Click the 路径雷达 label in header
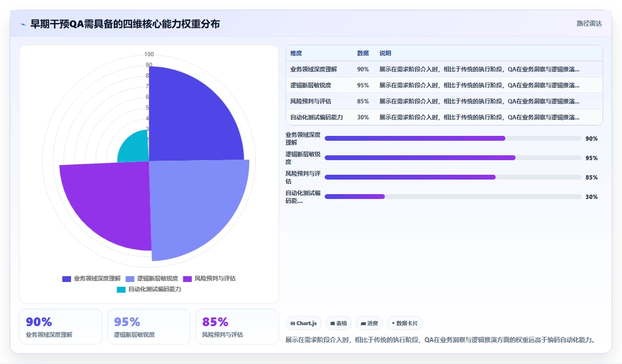This screenshot has width=622, height=364. (589, 23)
